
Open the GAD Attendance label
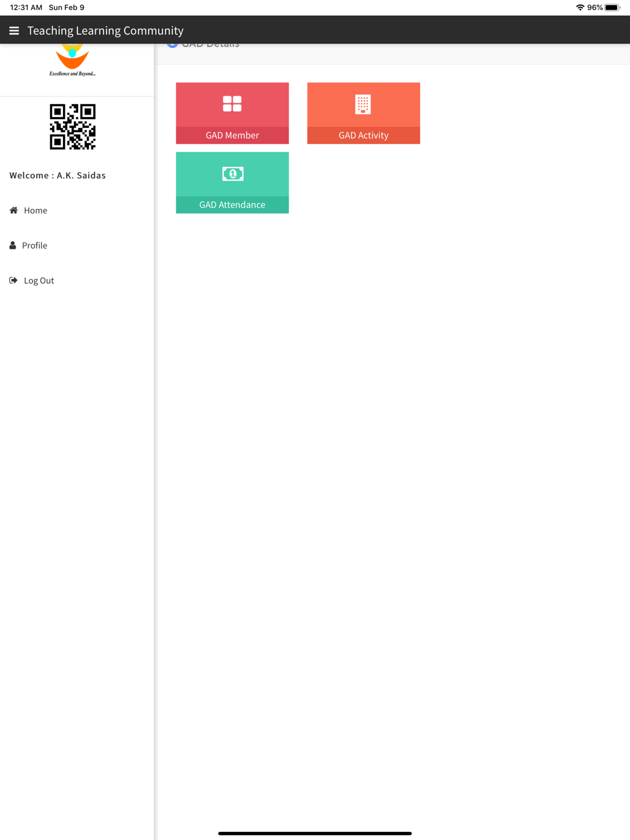pyautogui.click(x=232, y=205)
